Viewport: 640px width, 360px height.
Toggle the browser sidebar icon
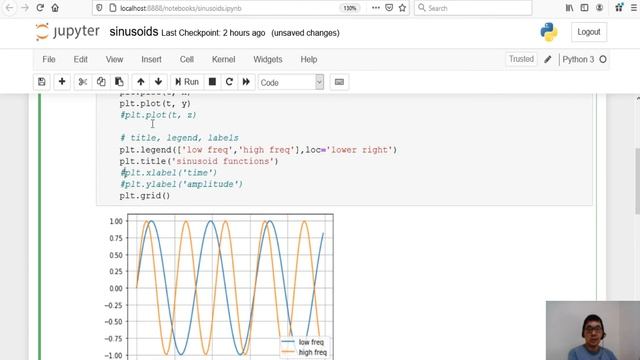click(584, 8)
